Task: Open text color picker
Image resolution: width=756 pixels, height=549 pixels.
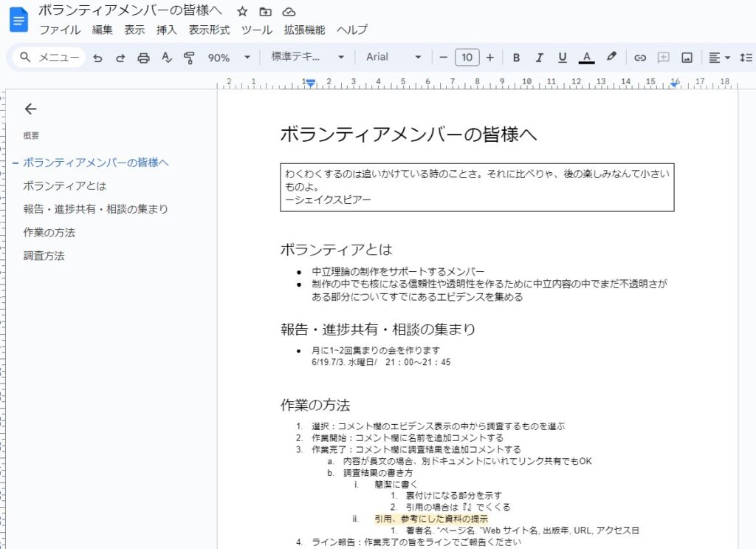Action: point(587,58)
